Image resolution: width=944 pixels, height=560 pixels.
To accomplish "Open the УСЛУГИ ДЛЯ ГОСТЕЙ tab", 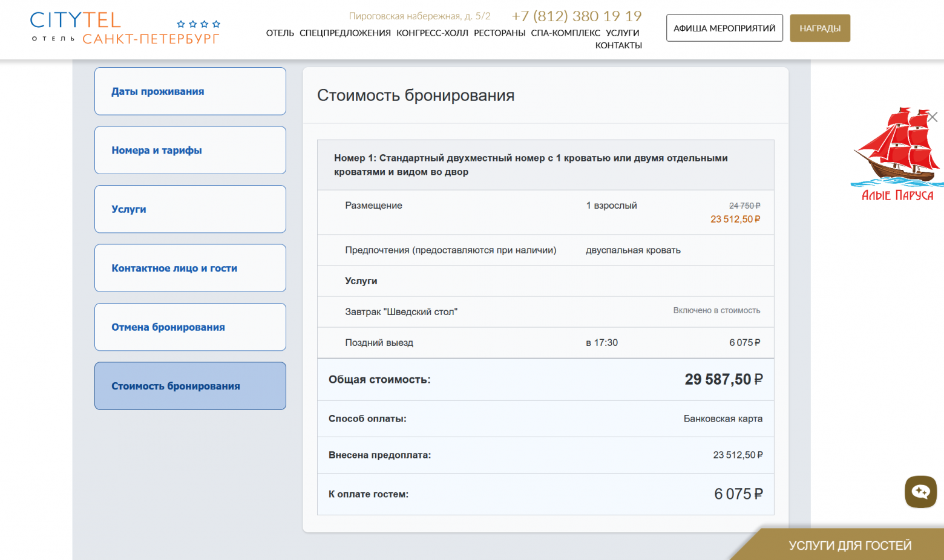I will point(850,545).
